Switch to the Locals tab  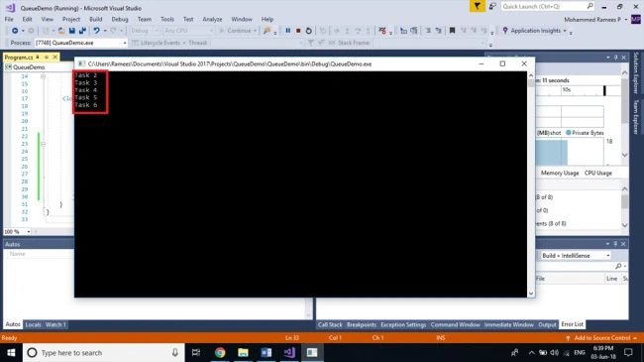(33, 324)
